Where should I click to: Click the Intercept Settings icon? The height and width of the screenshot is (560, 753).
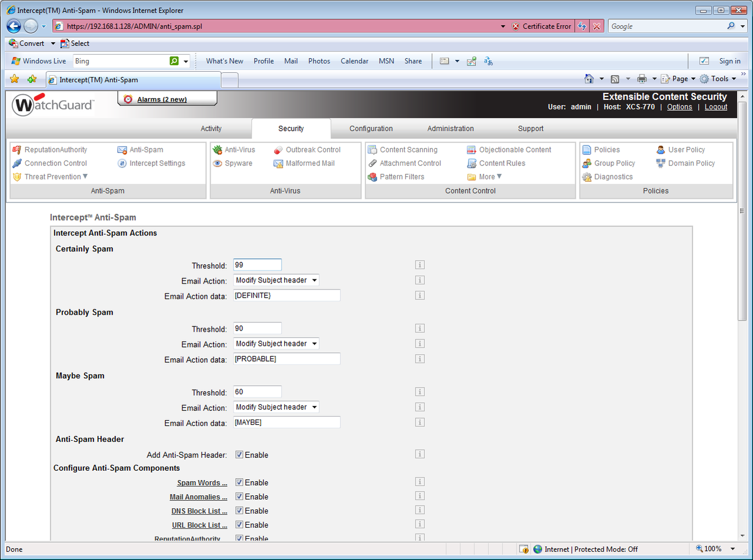coord(122,164)
